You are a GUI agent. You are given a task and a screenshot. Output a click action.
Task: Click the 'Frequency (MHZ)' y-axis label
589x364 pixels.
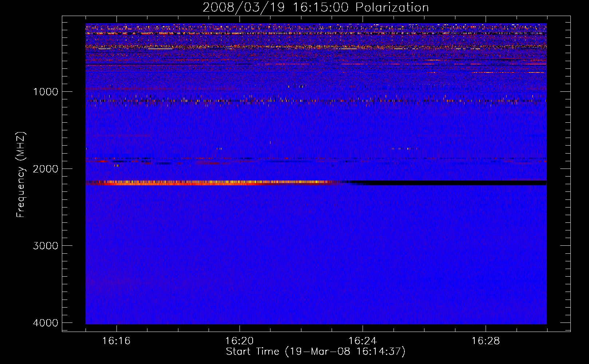(x=21, y=175)
